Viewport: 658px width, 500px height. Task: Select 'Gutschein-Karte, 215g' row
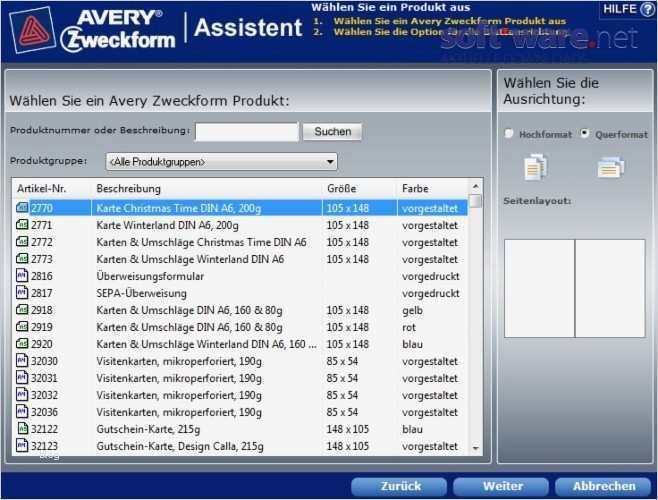[x=241, y=429]
